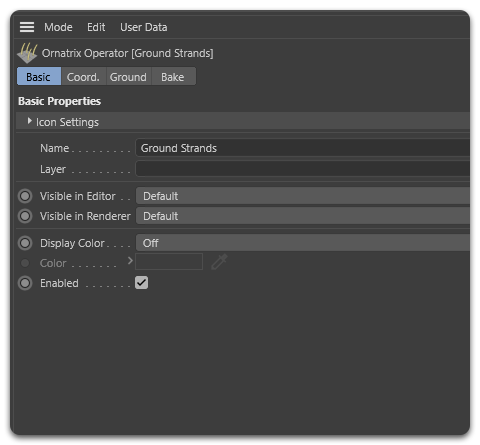Image resolution: width=480 pixels, height=445 pixels.
Task: Expand the Color parameter arrow
Action: [130, 261]
